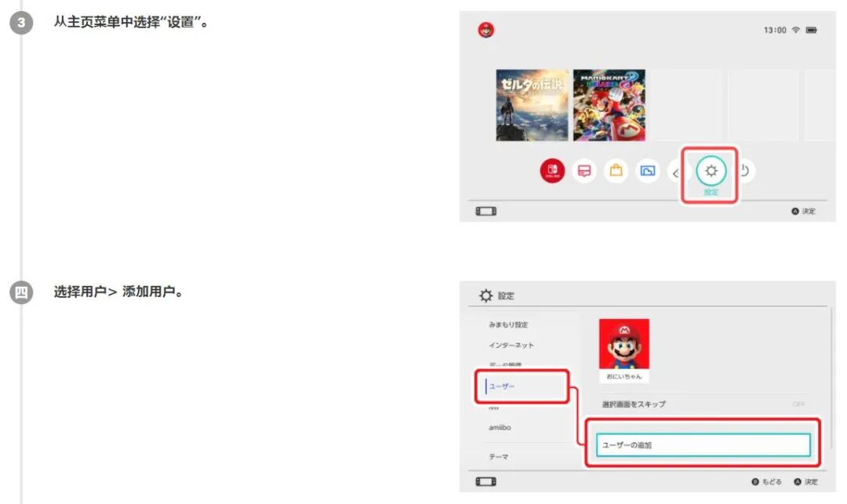The height and width of the screenshot is (504, 847).
Task: Check the battery icon beside the clock
Action: (812, 31)
